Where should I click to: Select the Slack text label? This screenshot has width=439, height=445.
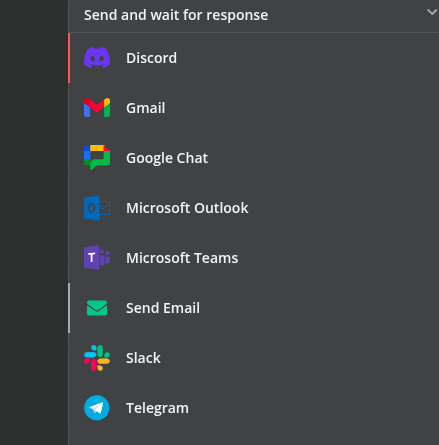tap(143, 358)
